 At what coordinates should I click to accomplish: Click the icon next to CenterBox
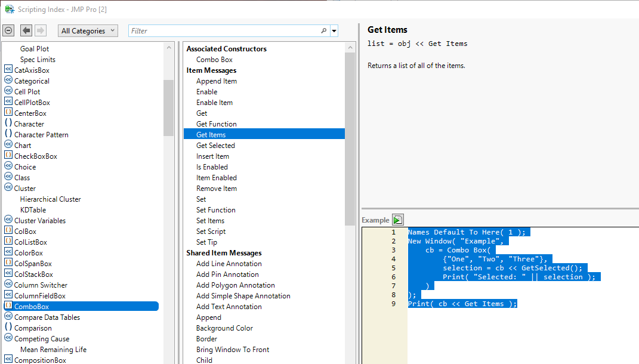point(8,113)
